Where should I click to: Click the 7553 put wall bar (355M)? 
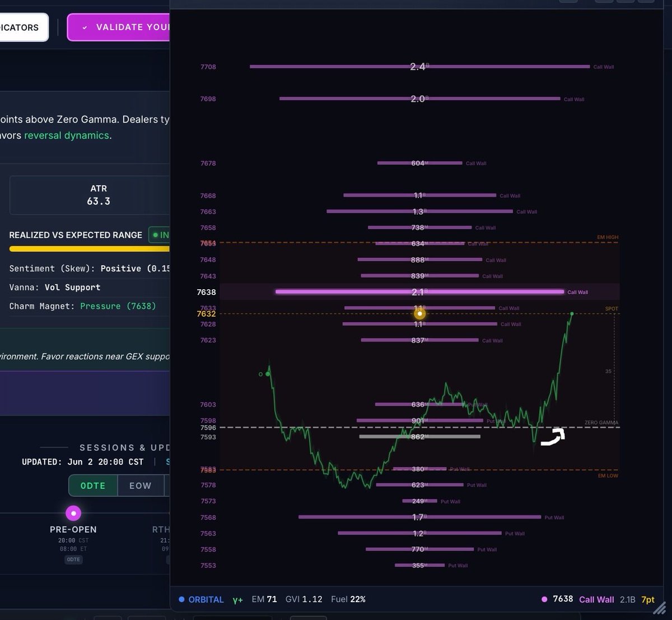tap(419, 565)
